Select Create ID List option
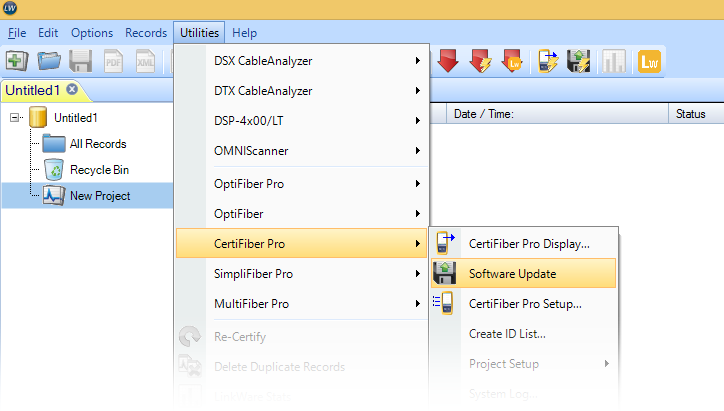This screenshot has height=411, width=724. 507,333
